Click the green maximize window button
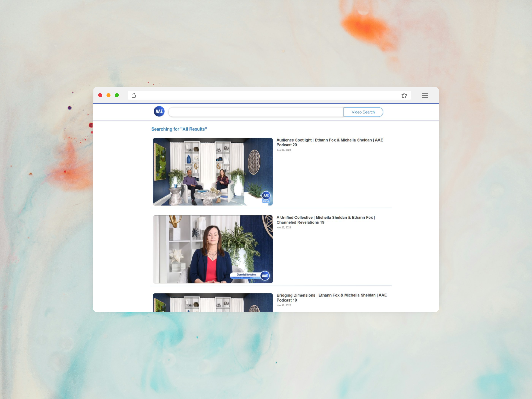The image size is (532, 399). [x=117, y=95]
